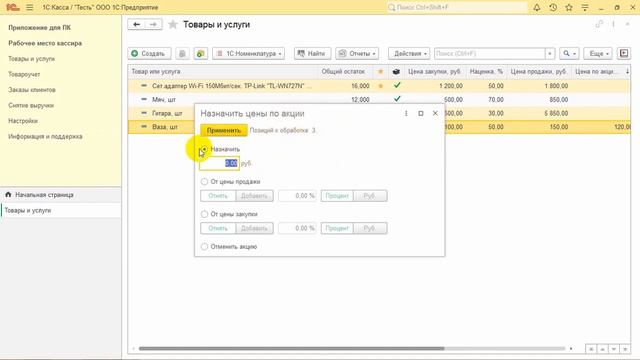Click the horizontal scrollbar of the table
The width and height of the screenshot is (640, 360).
point(291,349)
